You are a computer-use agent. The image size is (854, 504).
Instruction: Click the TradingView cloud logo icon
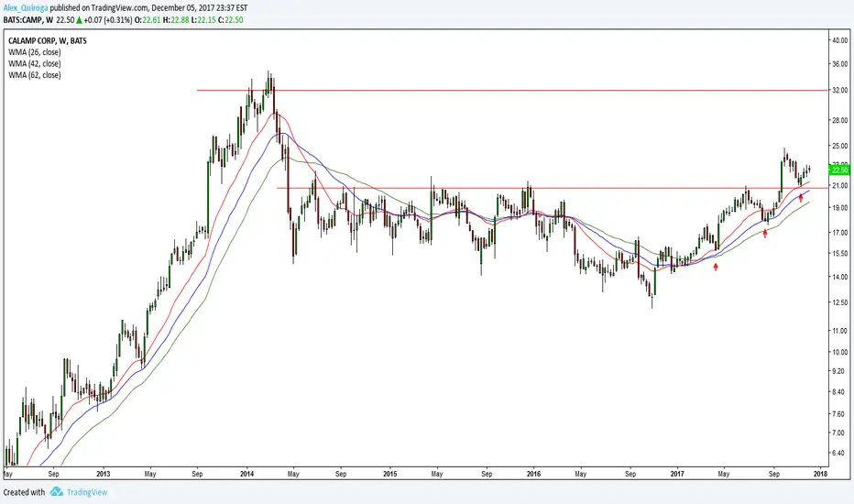pos(57,492)
